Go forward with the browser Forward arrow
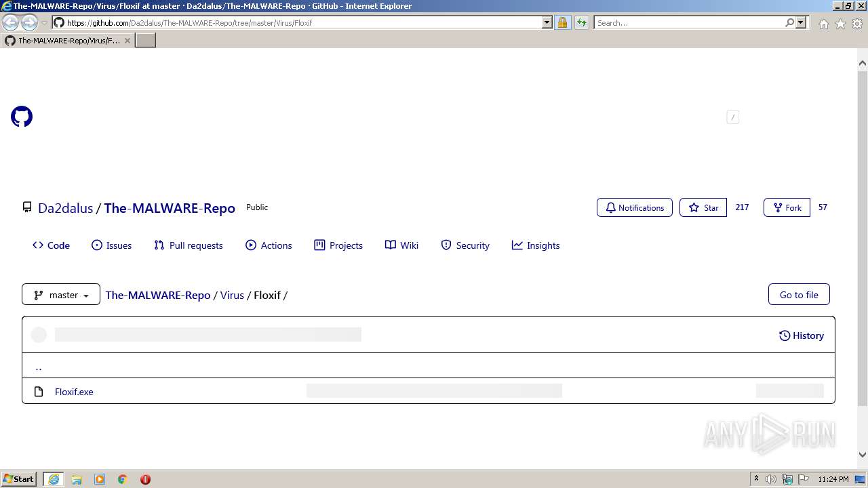 click(29, 22)
